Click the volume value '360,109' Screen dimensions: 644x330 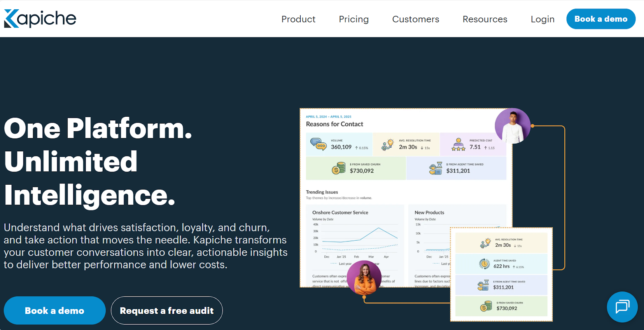341,147
